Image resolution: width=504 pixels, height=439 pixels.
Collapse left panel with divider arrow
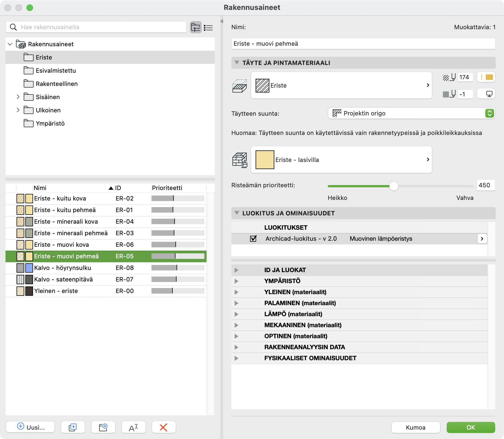tap(221, 21)
